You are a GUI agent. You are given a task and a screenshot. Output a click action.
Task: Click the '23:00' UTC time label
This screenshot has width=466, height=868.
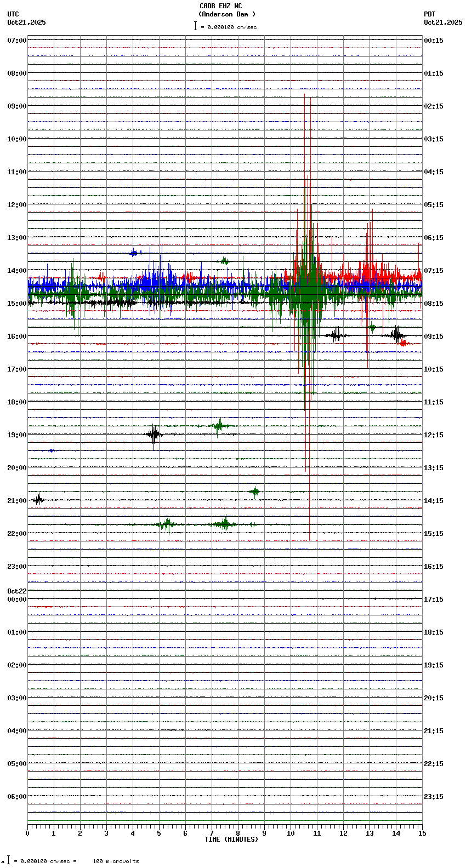click(x=17, y=567)
